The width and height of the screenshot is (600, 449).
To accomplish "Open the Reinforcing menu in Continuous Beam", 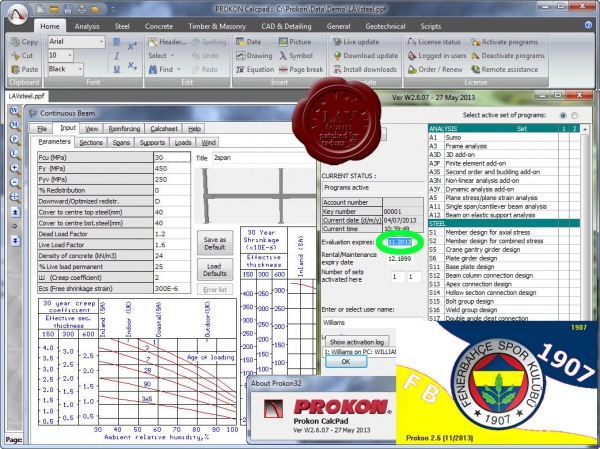I will [124, 129].
